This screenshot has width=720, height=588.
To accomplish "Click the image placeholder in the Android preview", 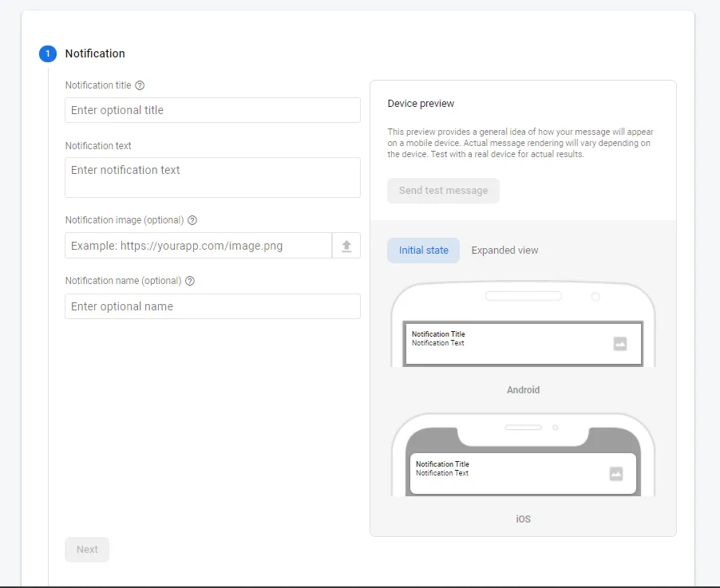I will (621, 341).
